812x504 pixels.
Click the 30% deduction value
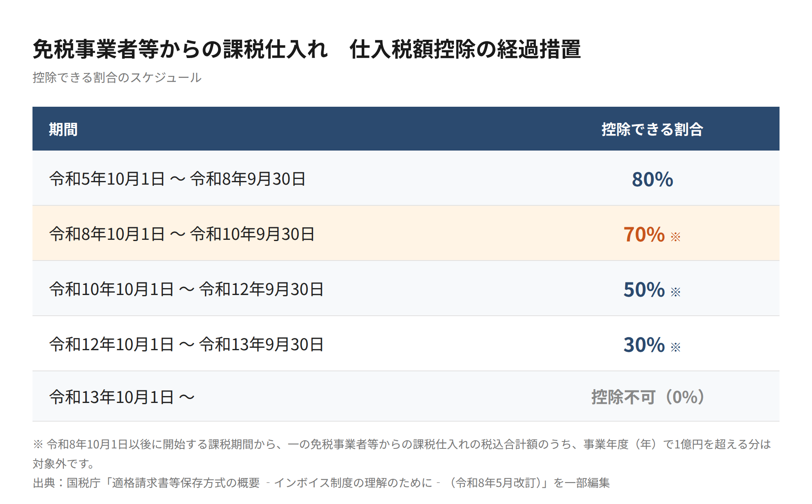point(644,345)
